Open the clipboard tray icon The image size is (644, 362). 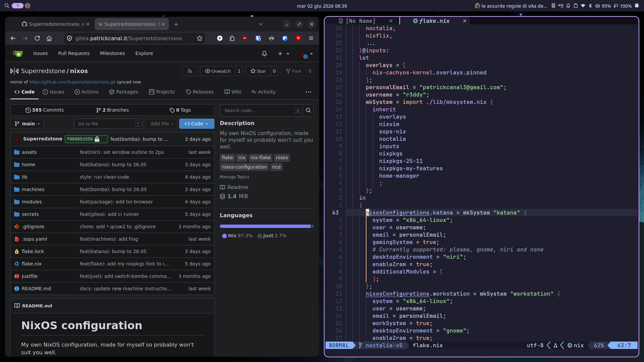coord(576,6)
